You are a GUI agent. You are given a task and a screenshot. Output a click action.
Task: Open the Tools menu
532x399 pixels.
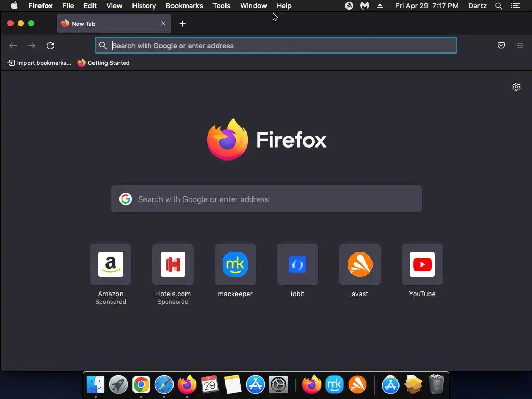click(221, 6)
